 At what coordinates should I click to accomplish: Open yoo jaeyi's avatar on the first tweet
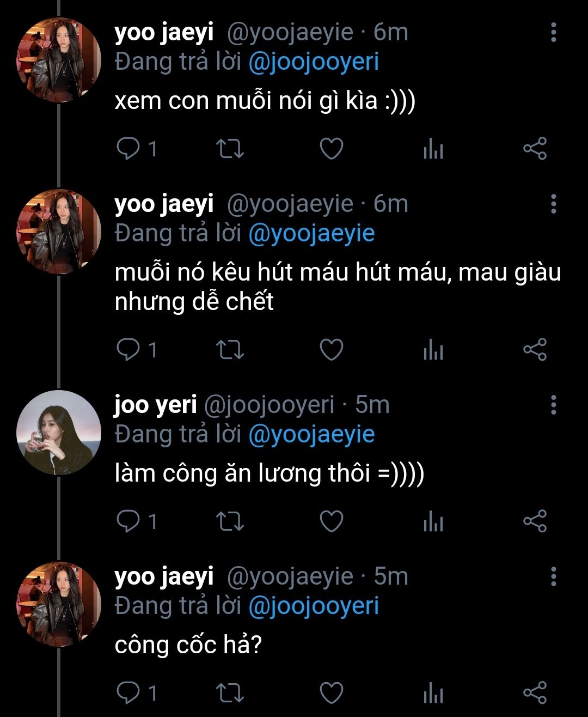[x=59, y=59]
